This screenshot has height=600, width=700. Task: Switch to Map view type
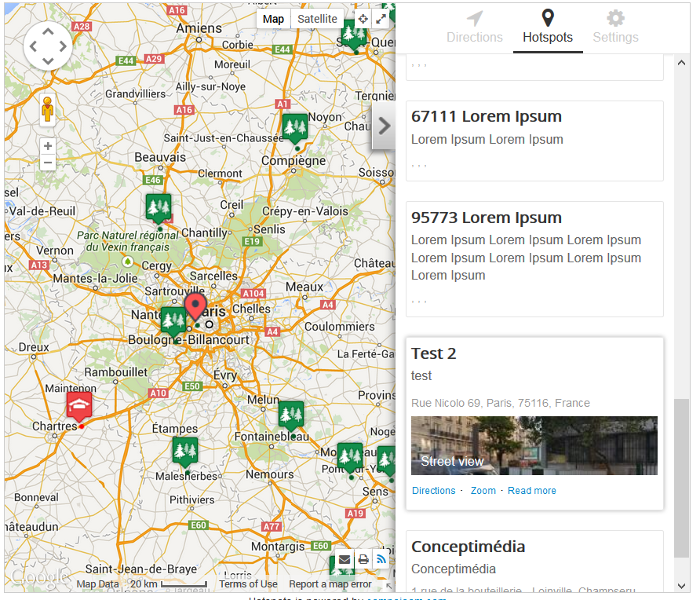point(273,19)
